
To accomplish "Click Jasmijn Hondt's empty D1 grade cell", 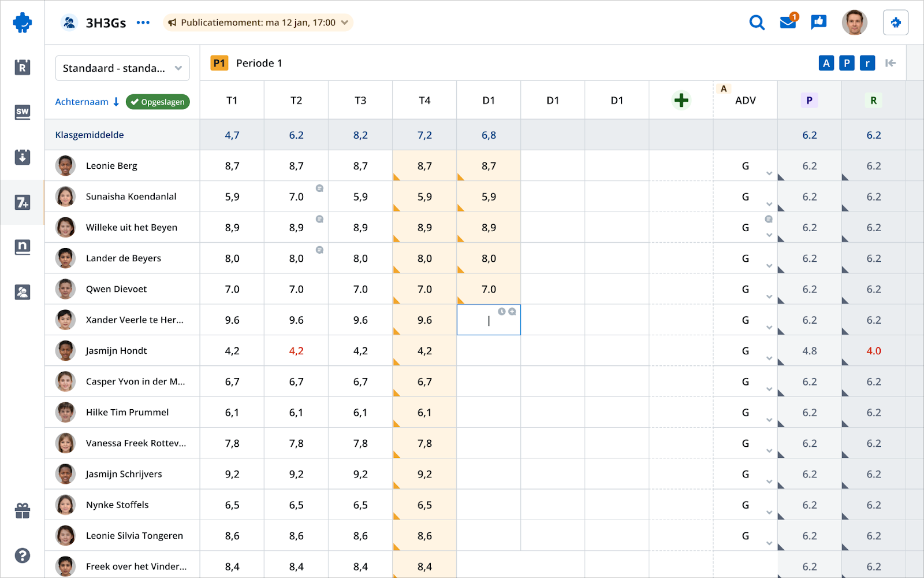I will (x=489, y=351).
